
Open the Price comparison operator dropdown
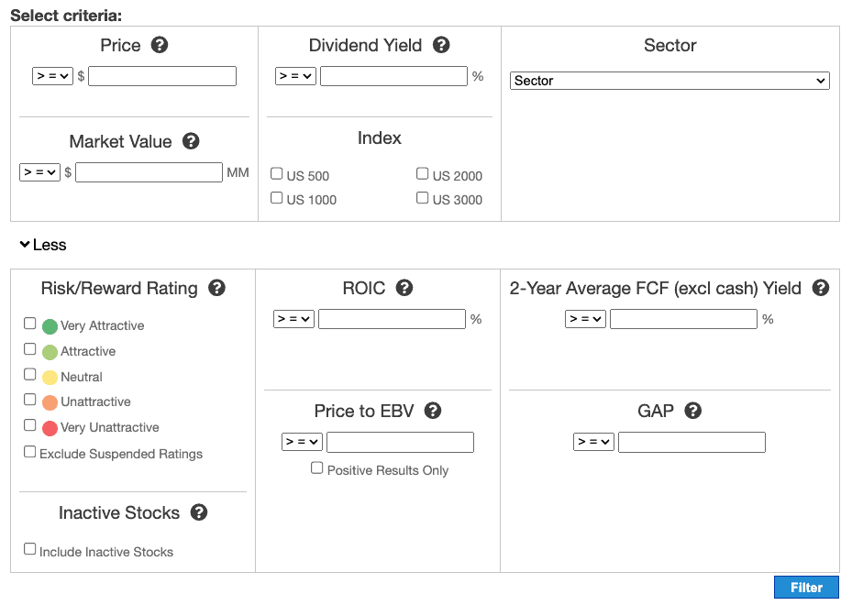52,76
